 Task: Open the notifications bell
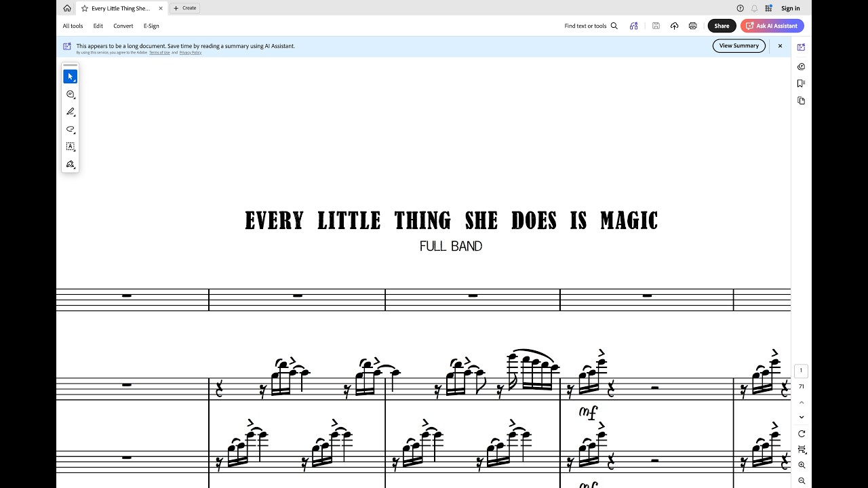pyautogui.click(x=754, y=8)
